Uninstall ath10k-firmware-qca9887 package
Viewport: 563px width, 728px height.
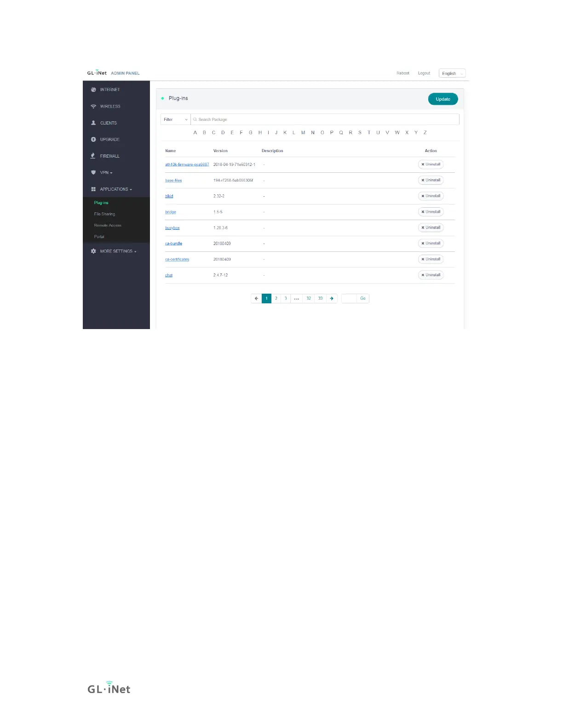point(431,165)
